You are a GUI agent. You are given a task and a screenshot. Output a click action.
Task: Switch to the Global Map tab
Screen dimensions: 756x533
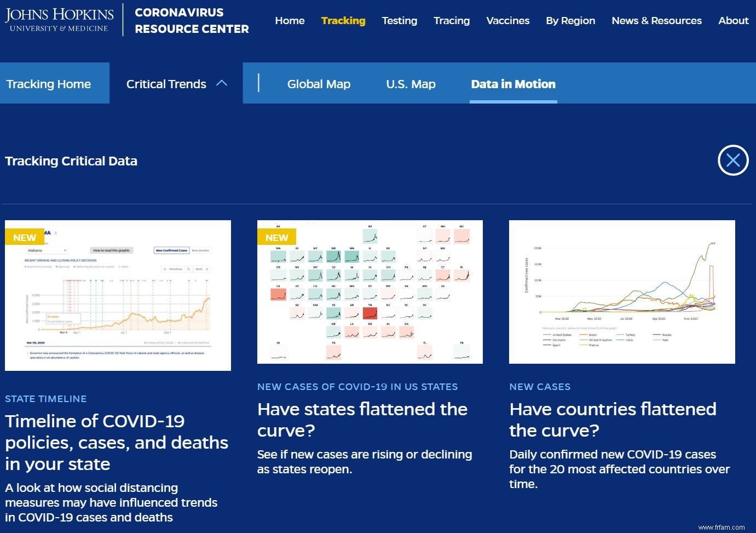(319, 84)
